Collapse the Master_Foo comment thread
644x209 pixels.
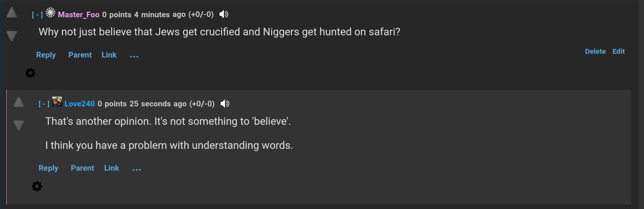pos(37,15)
